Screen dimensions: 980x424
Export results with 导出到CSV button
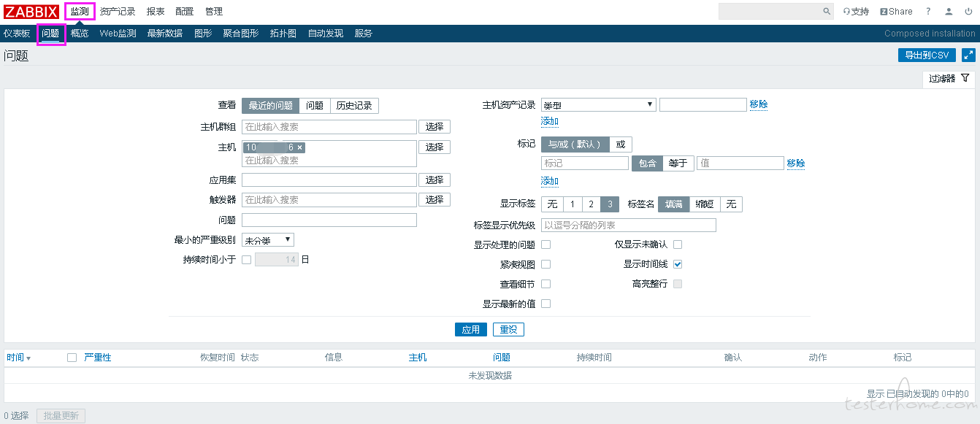pos(926,55)
